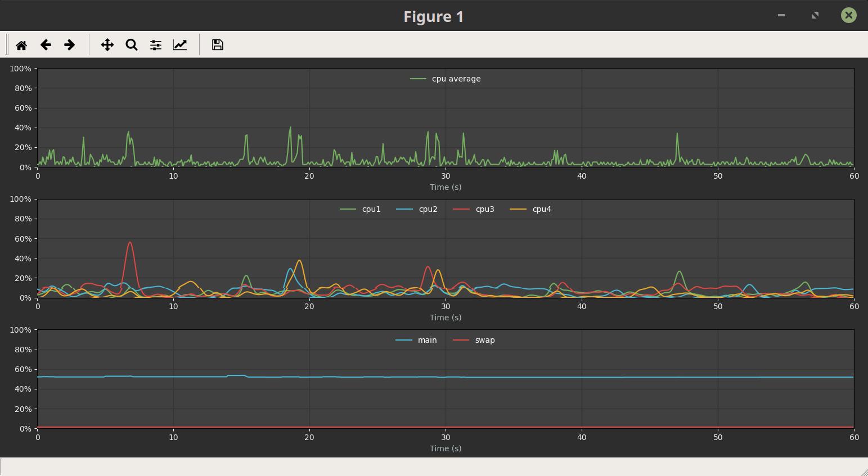Reset the plot view with the Home icon
The image size is (868, 476).
21,44
